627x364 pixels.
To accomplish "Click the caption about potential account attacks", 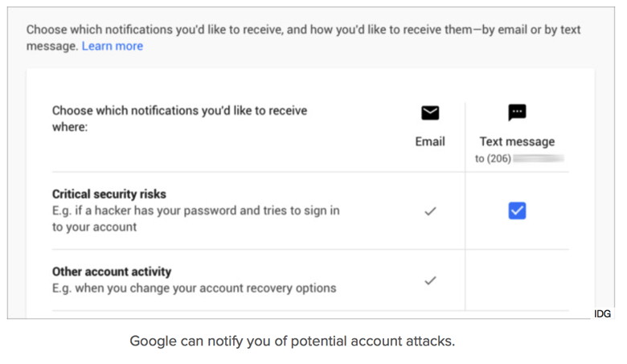I will (292, 342).
